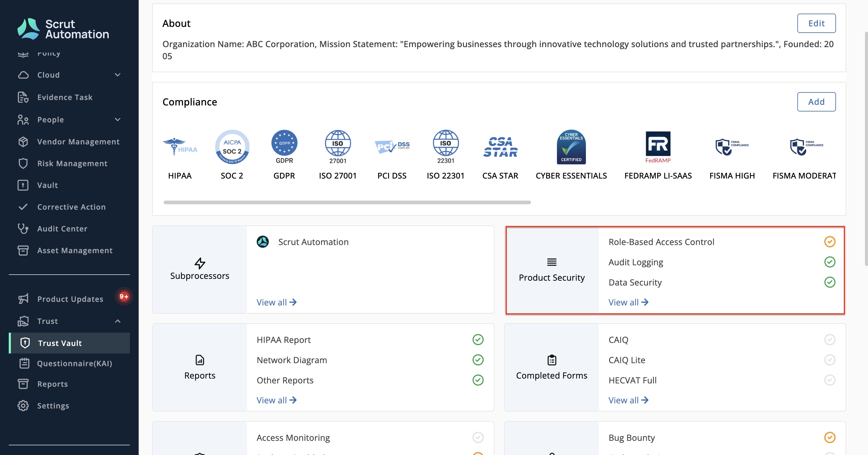Click the AICPA SOC 2 badge
Viewport: 868px width, 455px height.
232,147
